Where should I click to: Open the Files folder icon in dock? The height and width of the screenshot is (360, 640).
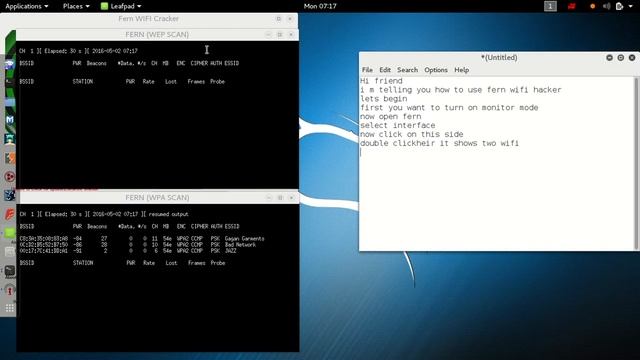[10, 101]
